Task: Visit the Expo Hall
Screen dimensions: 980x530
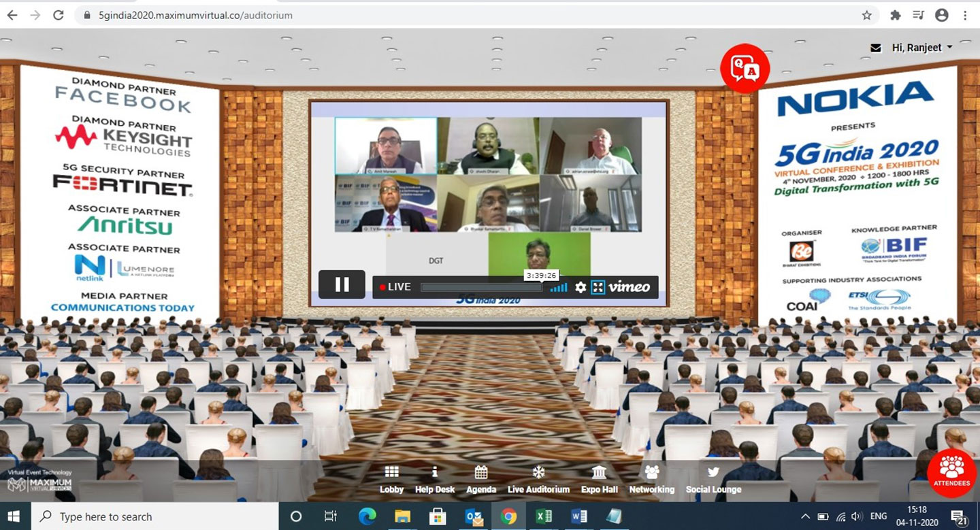Action: pyautogui.click(x=600, y=480)
